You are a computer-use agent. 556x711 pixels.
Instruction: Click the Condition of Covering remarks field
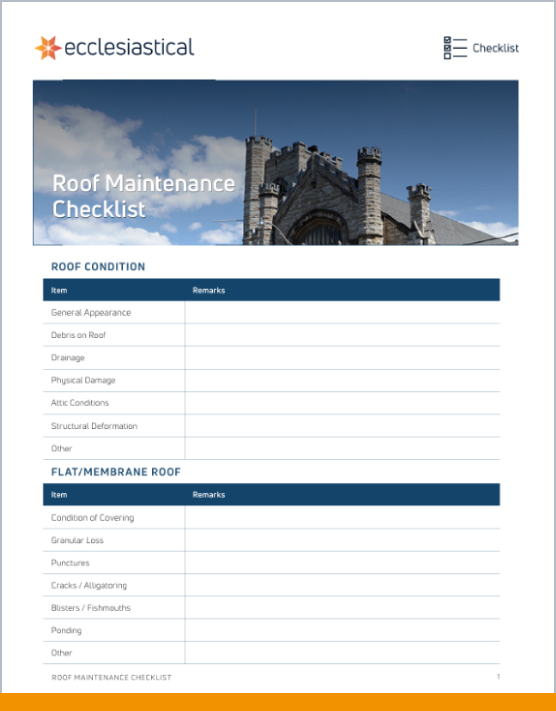342,517
